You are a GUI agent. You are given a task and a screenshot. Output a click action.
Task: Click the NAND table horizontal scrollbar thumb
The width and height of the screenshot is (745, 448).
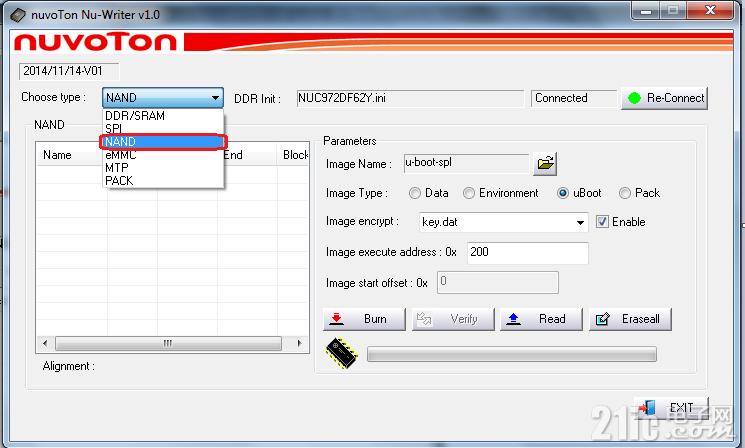click(x=168, y=343)
